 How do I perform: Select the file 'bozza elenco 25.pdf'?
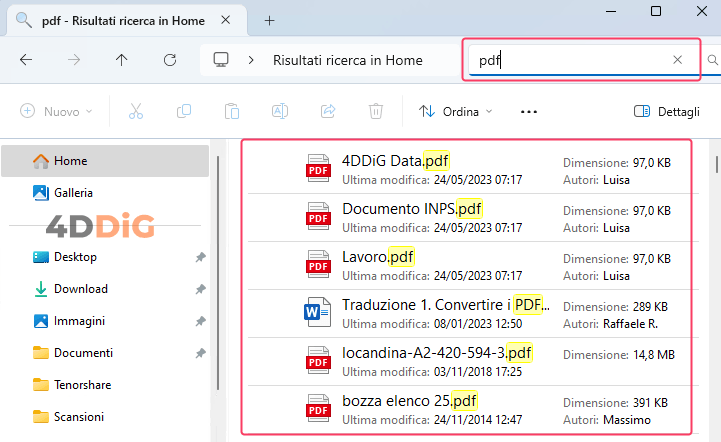click(x=473, y=410)
